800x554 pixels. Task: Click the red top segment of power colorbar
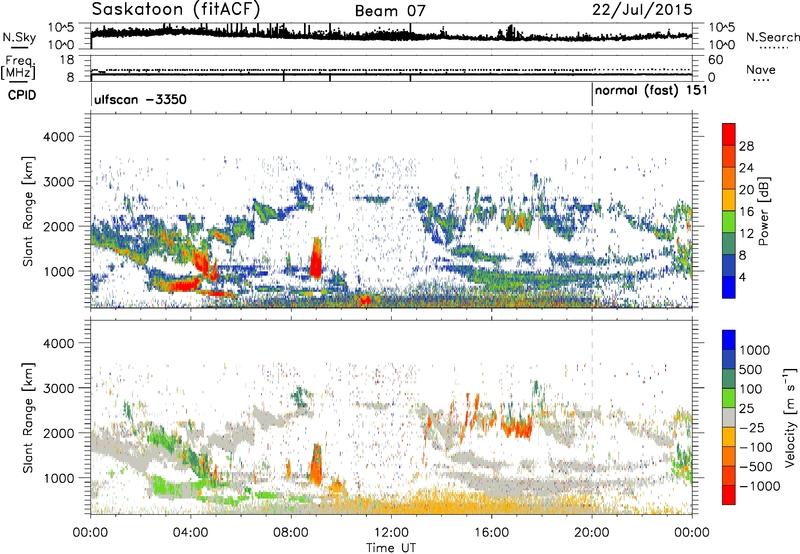pyautogui.click(x=729, y=134)
